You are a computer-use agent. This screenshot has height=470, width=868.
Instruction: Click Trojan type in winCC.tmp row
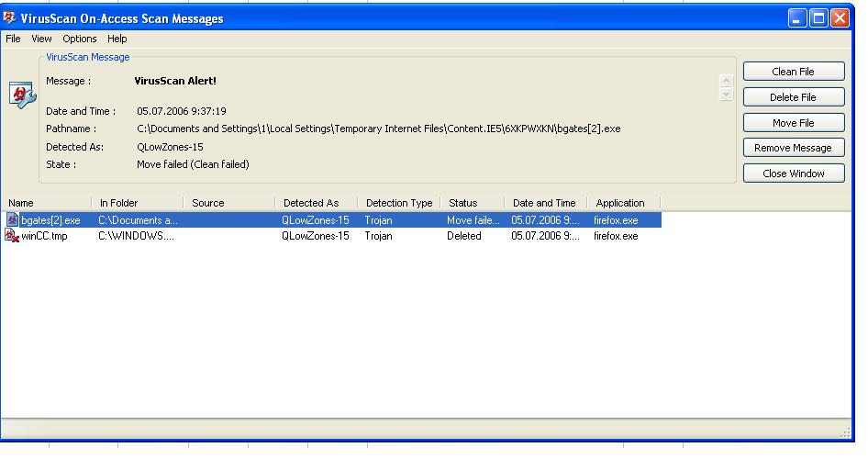pos(378,237)
